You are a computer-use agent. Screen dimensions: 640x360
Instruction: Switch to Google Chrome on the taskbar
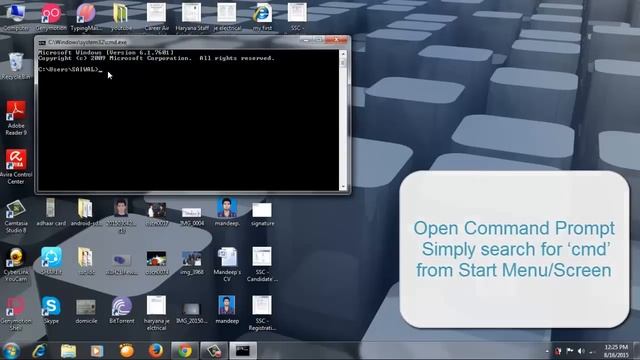pos(184,351)
